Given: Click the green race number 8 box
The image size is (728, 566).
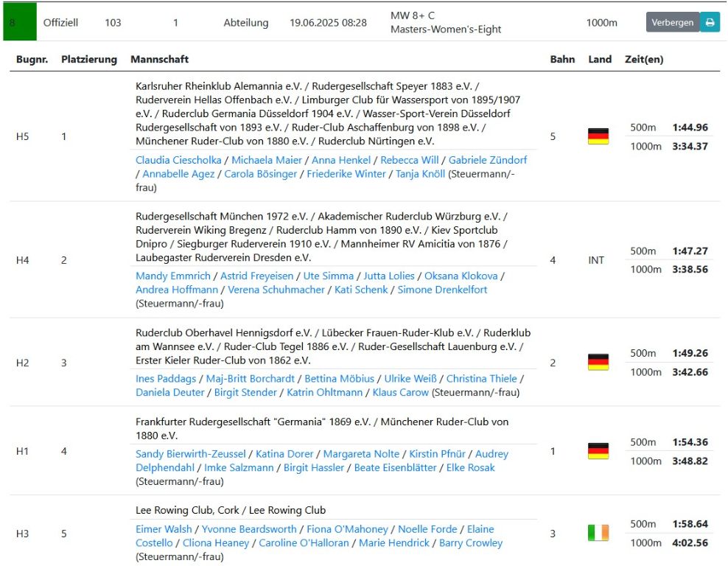Looking at the screenshot, I should [x=20, y=22].
